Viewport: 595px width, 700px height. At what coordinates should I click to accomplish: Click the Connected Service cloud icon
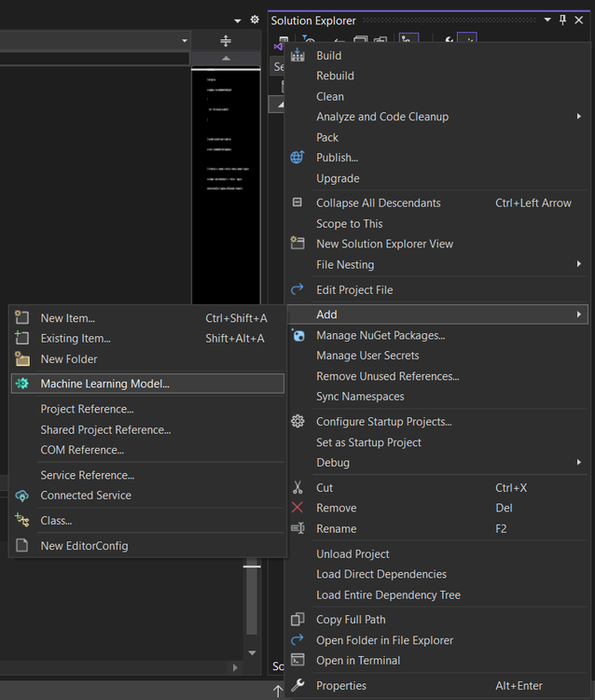(x=22, y=496)
